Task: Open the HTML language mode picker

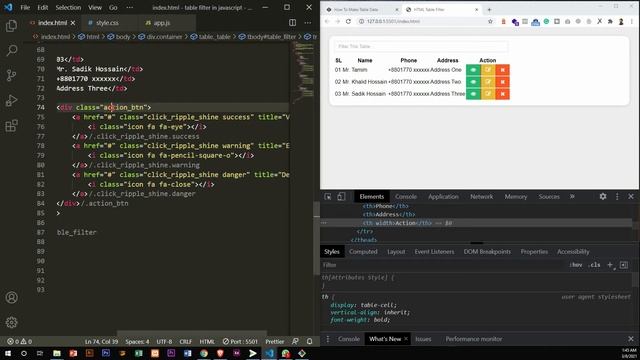Action: pos(207,341)
